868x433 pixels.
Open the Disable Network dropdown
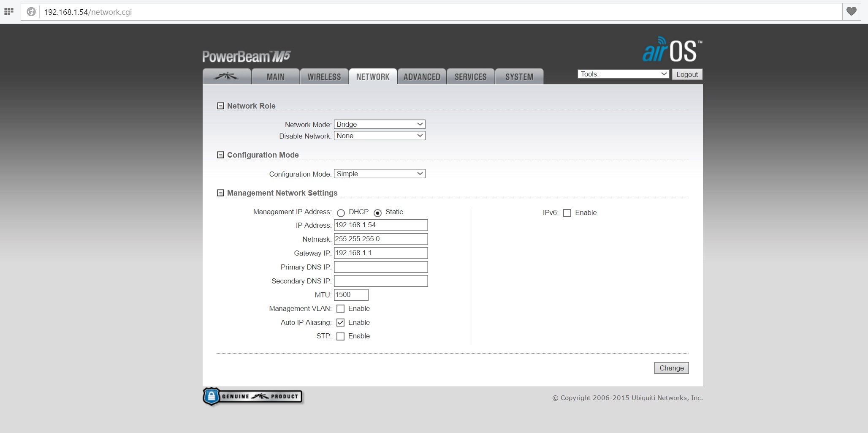[380, 136]
